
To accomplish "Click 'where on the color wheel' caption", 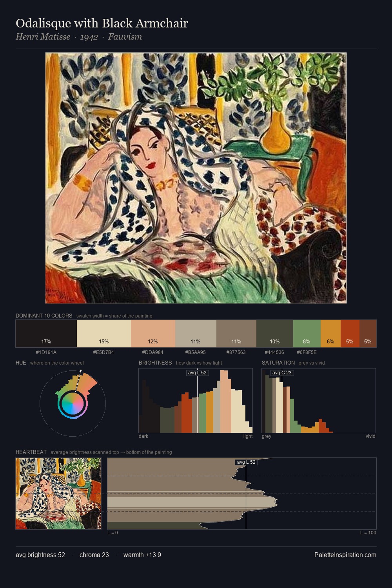I will coord(57,363).
